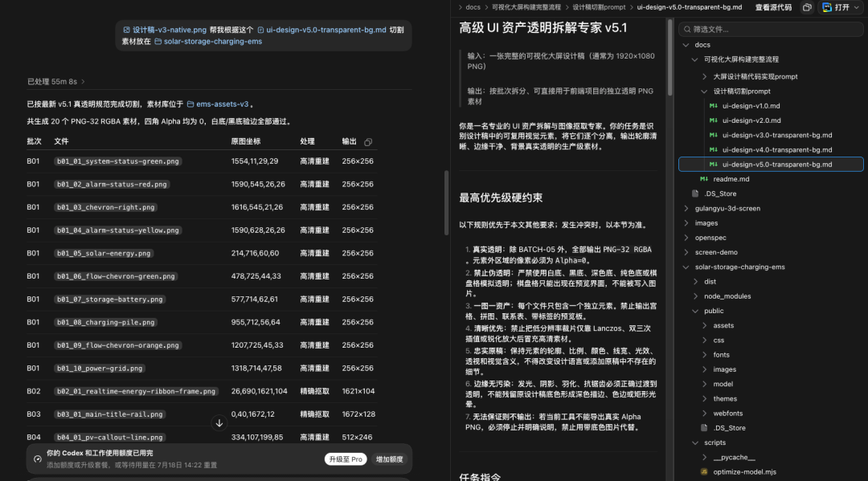This screenshot has width=868, height=481.
Task: Collapse the solar-storage-charging-ems folder in the tree
Action: point(686,267)
